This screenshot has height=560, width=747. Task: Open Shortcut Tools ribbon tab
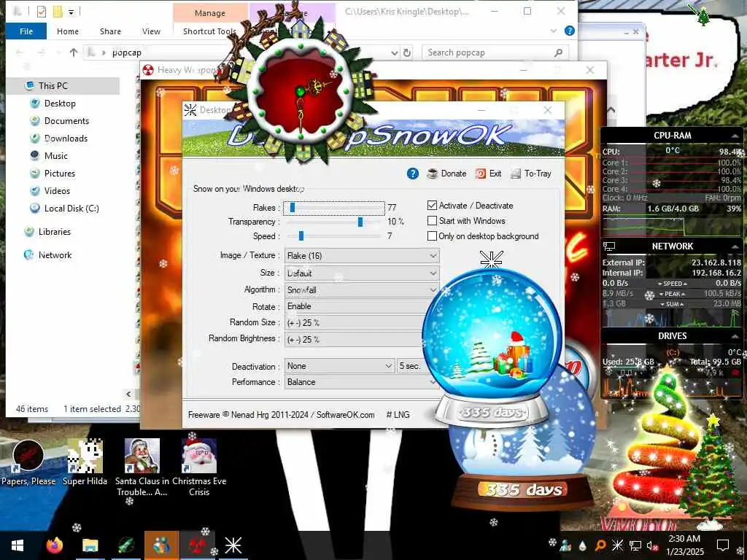[209, 31]
